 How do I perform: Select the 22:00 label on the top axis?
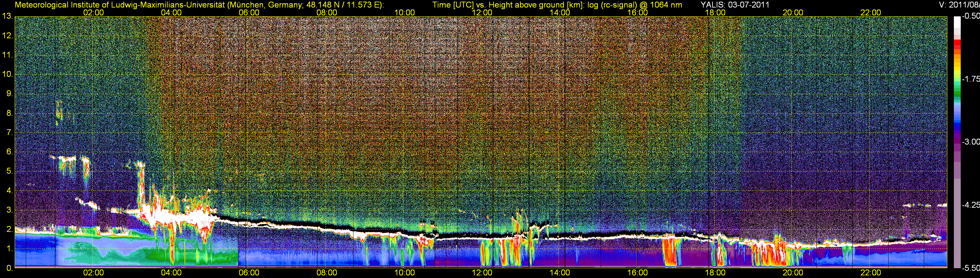[x=871, y=12]
